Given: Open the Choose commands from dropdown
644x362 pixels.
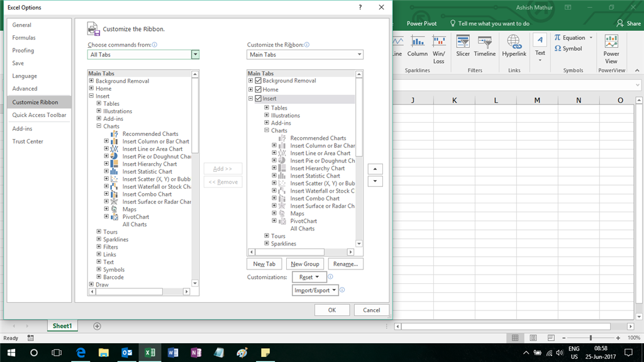Looking at the screenshot, I should point(195,54).
